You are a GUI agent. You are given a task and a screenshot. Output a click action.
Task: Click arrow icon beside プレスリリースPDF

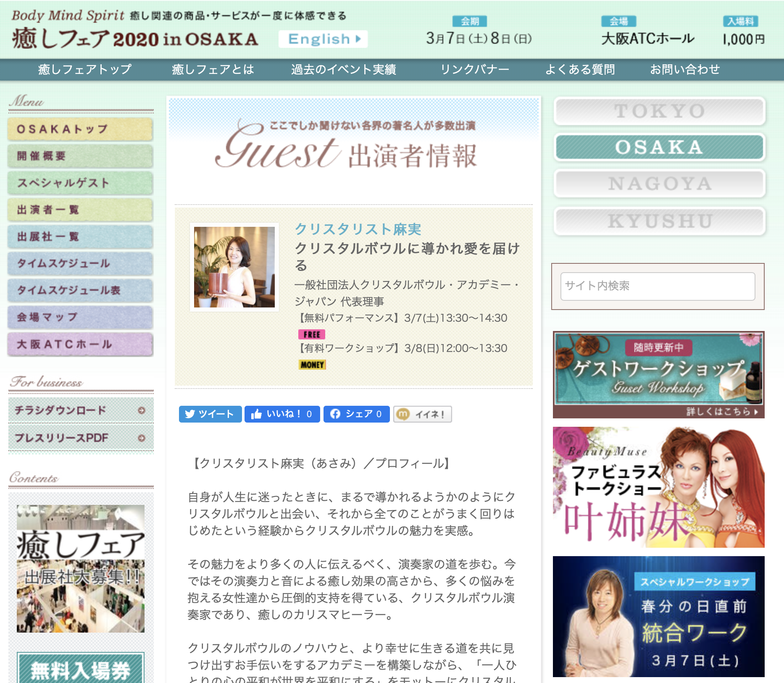pyautogui.click(x=142, y=438)
